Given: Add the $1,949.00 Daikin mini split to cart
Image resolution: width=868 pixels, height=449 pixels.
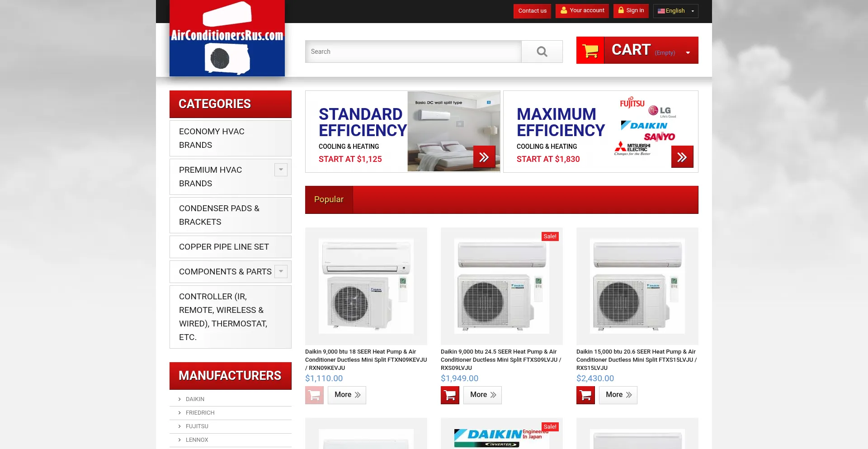Looking at the screenshot, I should (449, 395).
